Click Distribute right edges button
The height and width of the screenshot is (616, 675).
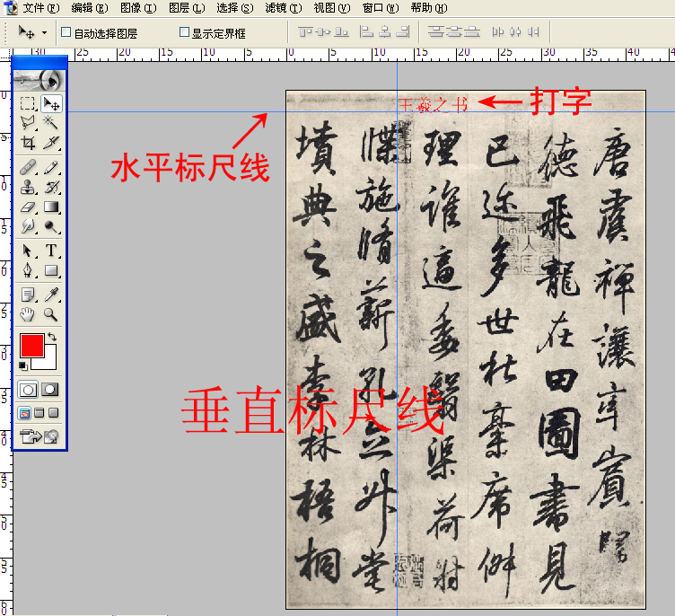click(533, 31)
